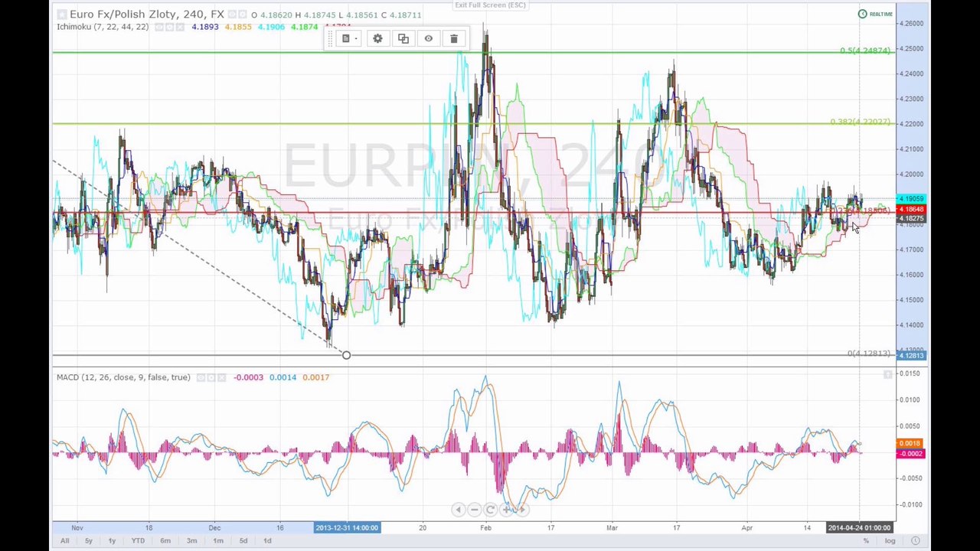Click the favorite star beside Euro Fx/Polish Zloty
Image resolution: width=980 pixels, height=551 pixels.
[x=62, y=15]
